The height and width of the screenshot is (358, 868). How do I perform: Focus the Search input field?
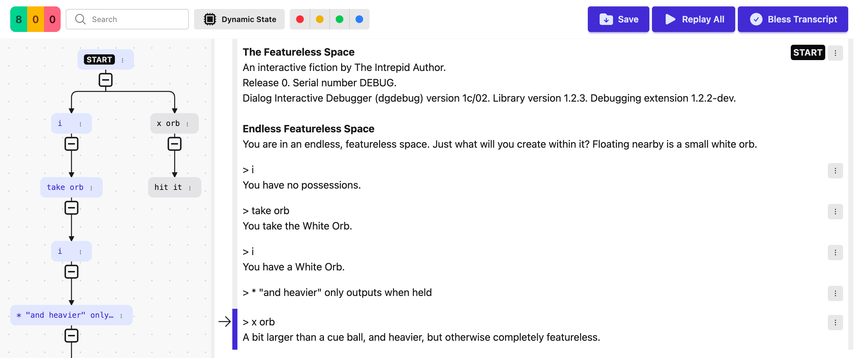tap(127, 19)
